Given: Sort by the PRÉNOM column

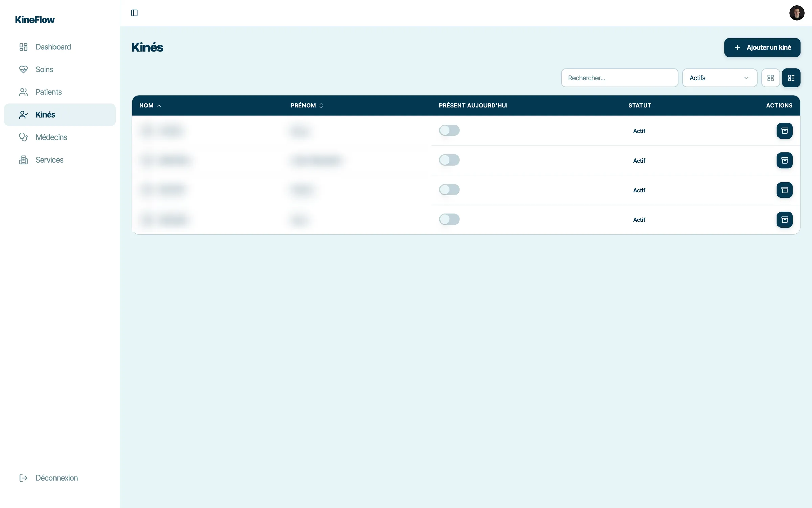Looking at the screenshot, I should click(x=307, y=106).
